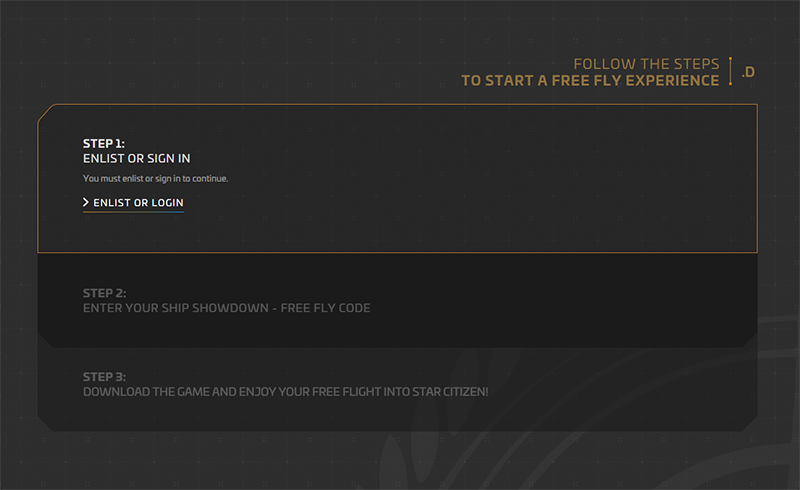
Task: Click 'To Start a Free Fly Experience' heading
Action: click(590, 81)
